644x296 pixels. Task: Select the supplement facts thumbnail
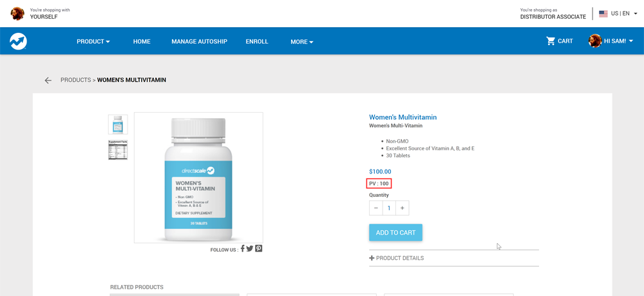(x=118, y=150)
